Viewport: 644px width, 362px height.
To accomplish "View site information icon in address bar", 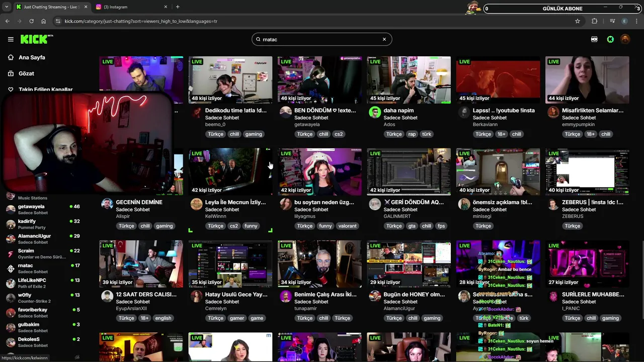I will click(x=58, y=21).
